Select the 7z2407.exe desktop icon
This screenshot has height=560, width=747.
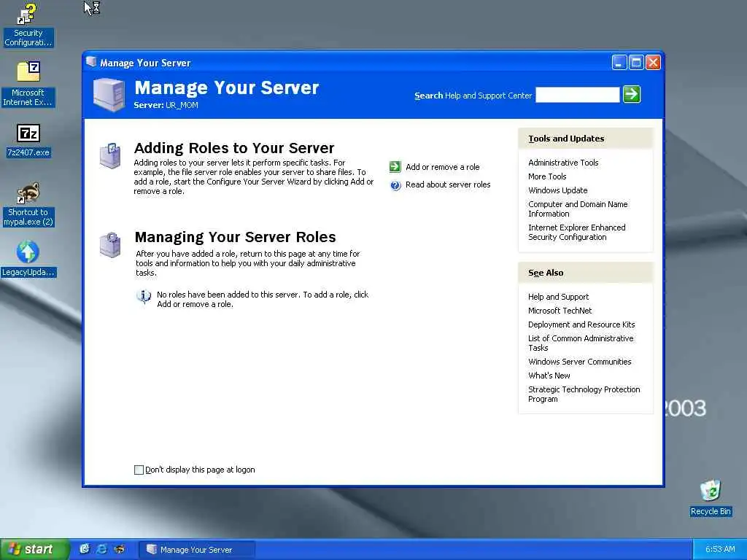[28, 141]
